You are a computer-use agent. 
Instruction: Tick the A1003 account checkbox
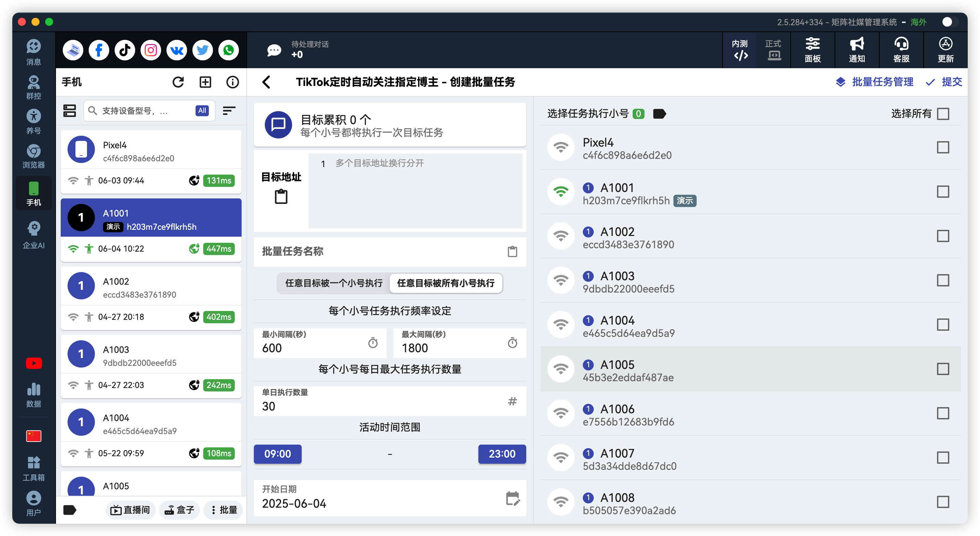943,281
